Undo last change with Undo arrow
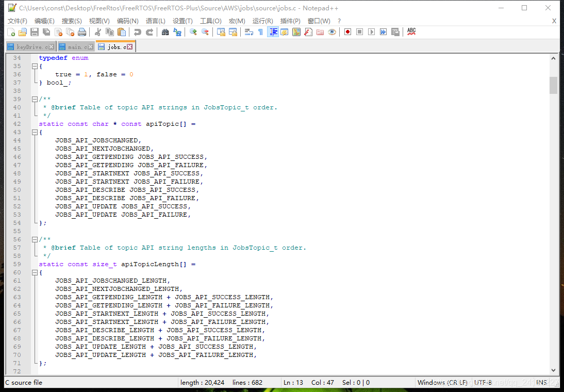The image size is (564, 392). pos(137,32)
